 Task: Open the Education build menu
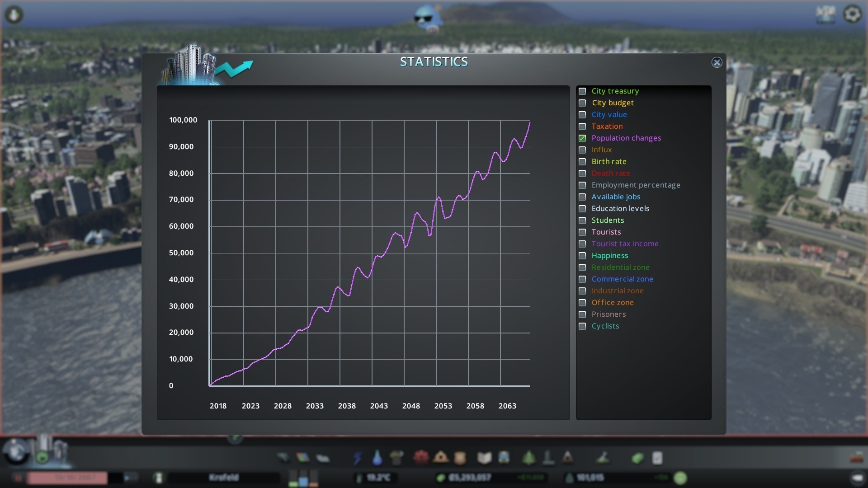pyautogui.click(x=484, y=458)
